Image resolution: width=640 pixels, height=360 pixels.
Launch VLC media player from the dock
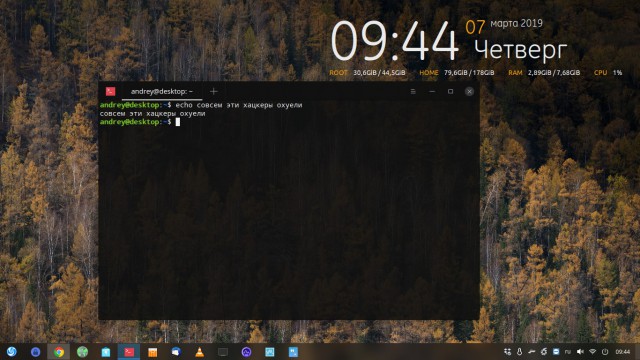click(199, 352)
